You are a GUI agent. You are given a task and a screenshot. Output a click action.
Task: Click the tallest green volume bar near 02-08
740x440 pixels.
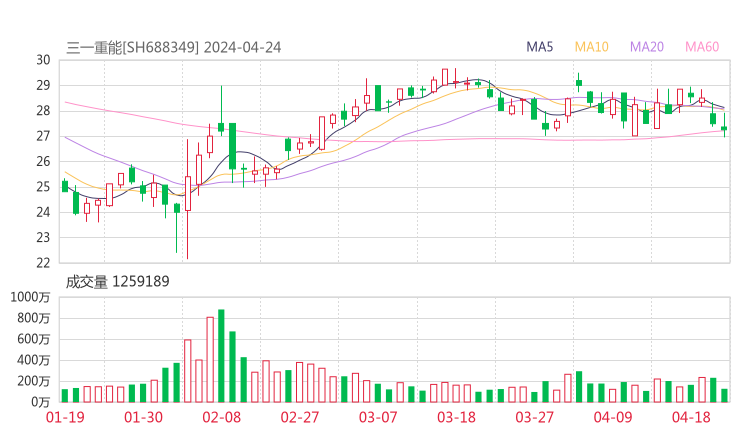221,356
